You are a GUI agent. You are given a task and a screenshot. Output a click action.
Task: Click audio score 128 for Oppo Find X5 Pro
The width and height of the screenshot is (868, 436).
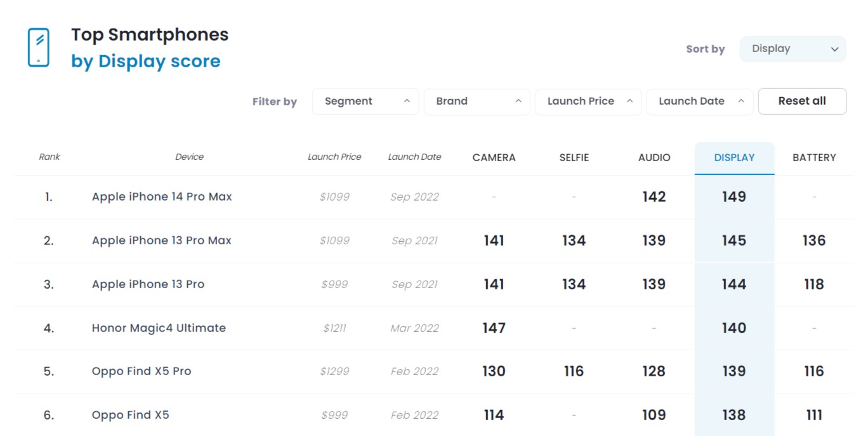(x=654, y=371)
